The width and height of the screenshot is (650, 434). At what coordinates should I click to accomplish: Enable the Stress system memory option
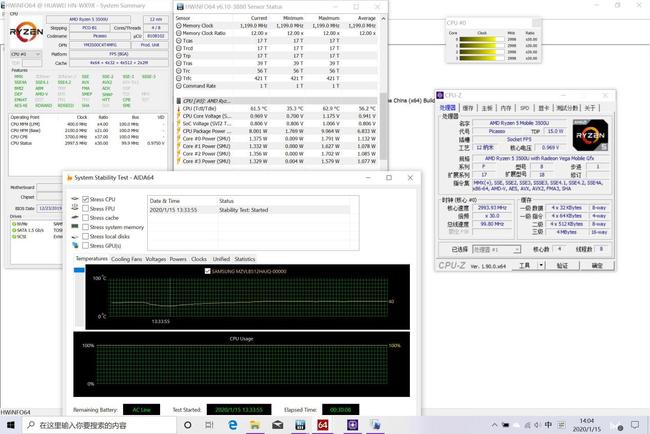87,227
